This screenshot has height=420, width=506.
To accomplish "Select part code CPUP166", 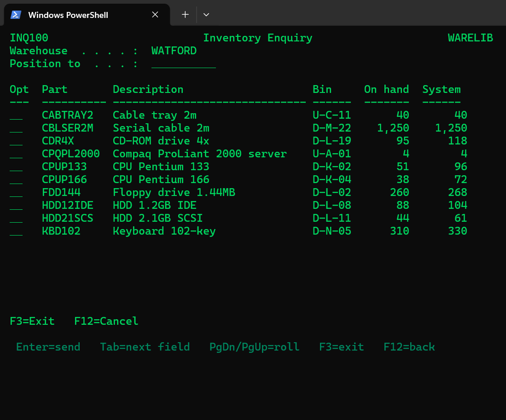I will pos(64,179).
